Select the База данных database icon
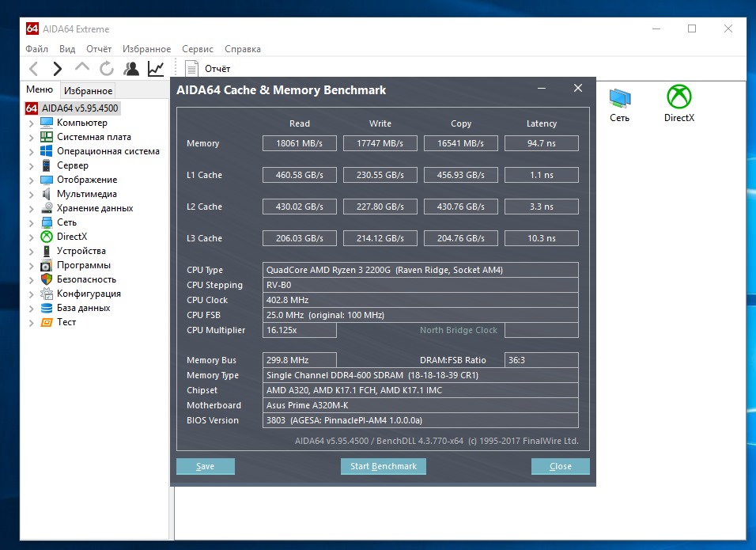This screenshot has height=550, width=756. 47,307
